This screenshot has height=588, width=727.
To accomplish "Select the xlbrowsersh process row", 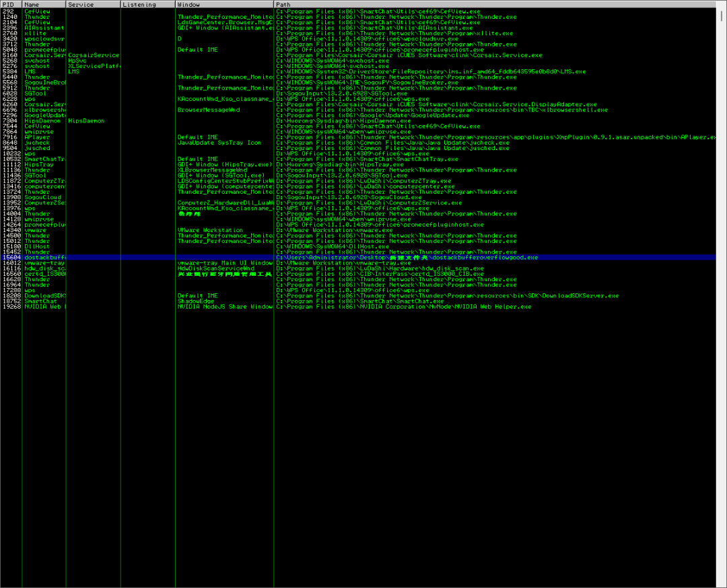I will click(x=358, y=110).
